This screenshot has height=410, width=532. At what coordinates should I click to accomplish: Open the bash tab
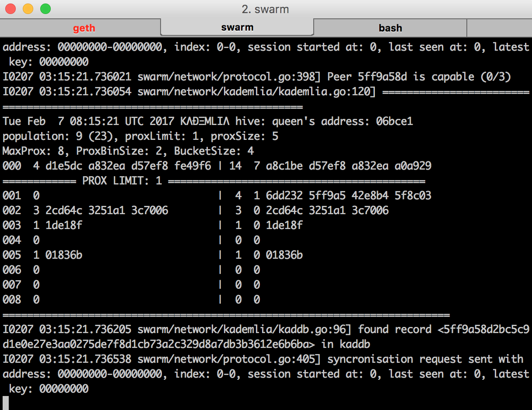390,28
